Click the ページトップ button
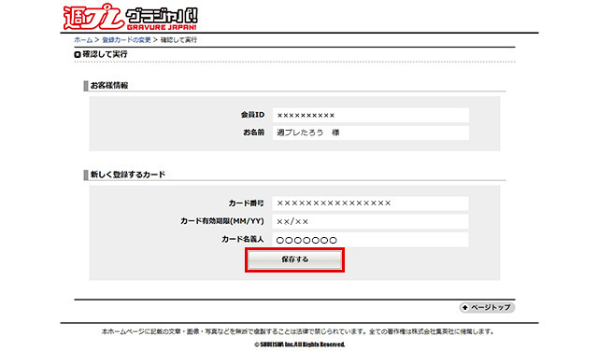 point(487,307)
